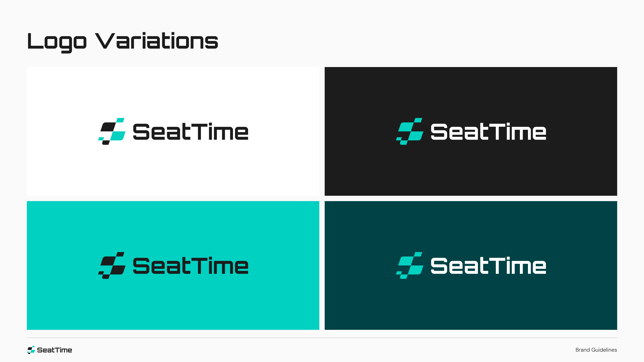
Task: Click the flag icon on the dark teal panel
Action: pos(410,265)
